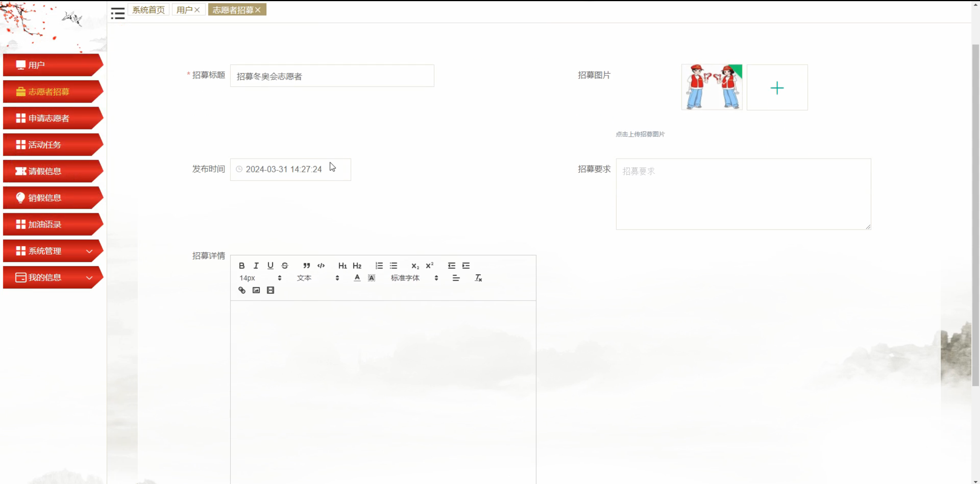Toggle underline text formatting
The width and height of the screenshot is (980, 484).
(x=270, y=265)
